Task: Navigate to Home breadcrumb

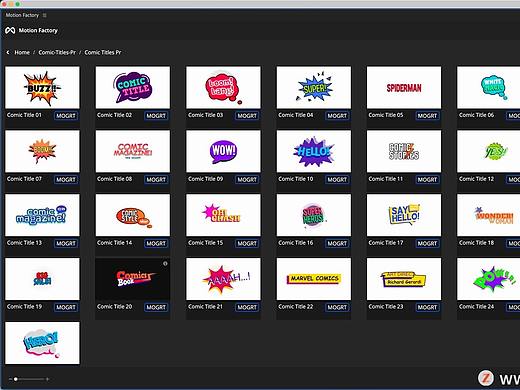Action: pos(22,52)
